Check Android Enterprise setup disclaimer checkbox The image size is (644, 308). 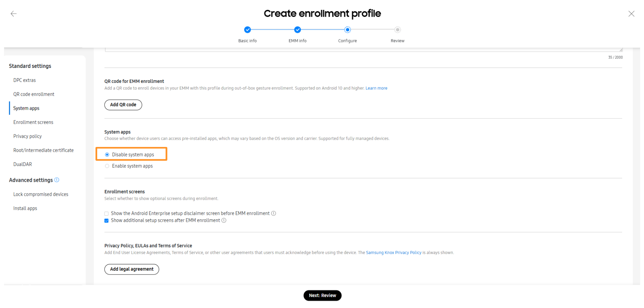coord(106,214)
